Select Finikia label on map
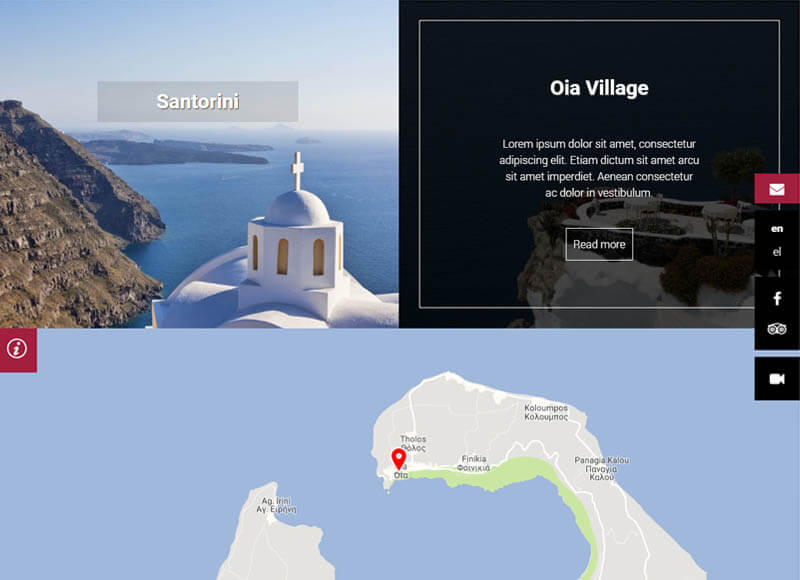 click(473, 463)
